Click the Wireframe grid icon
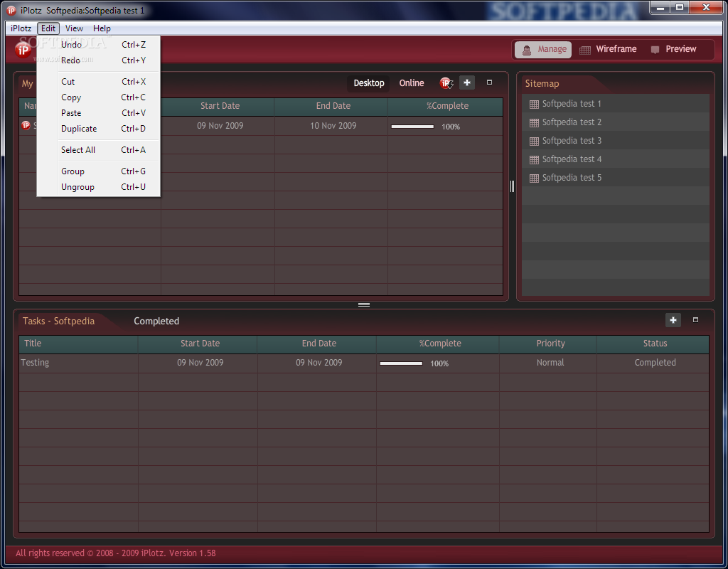Viewport: 728px width, 569px height. [x=585, y=50]
